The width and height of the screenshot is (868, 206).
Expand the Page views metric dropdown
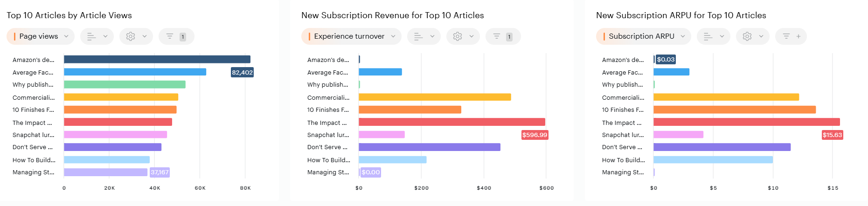point(41,36)
